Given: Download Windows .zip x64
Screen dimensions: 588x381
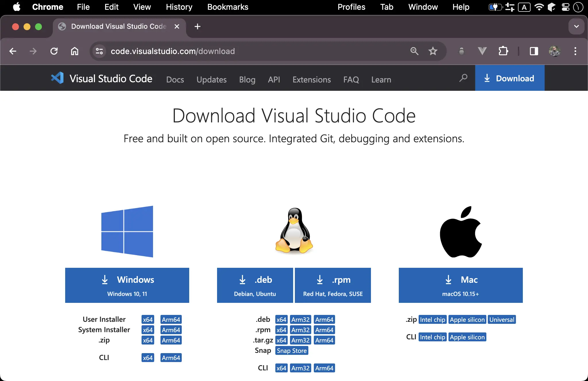Looking at the screenshot, I should pyautogui.click(x=148, y=340).
